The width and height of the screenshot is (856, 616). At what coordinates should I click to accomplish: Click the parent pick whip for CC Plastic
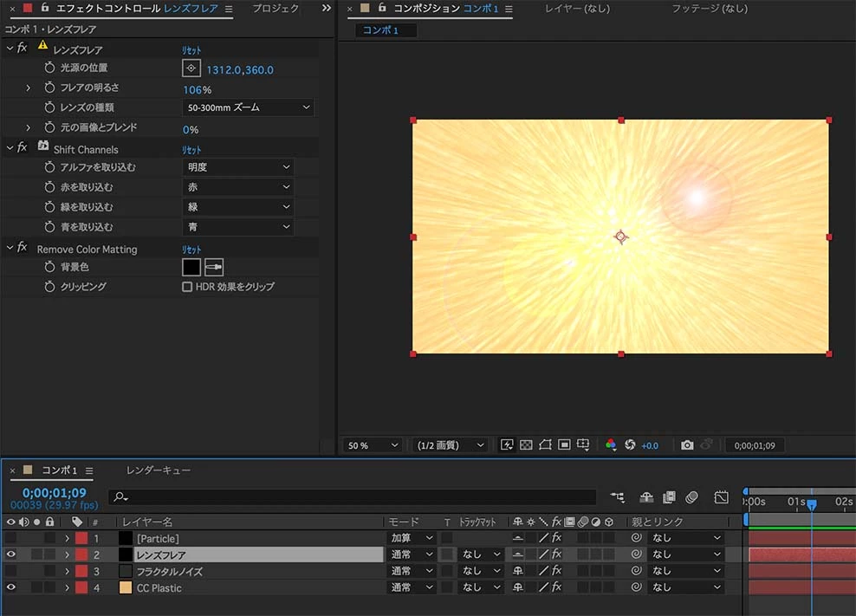click(x=636, y=587)
